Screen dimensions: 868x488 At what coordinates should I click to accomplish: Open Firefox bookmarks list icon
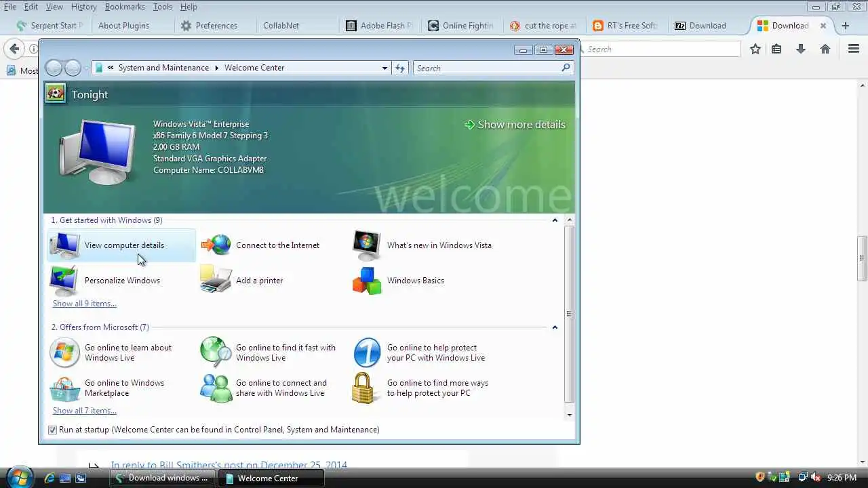click(x=777, y=49)
